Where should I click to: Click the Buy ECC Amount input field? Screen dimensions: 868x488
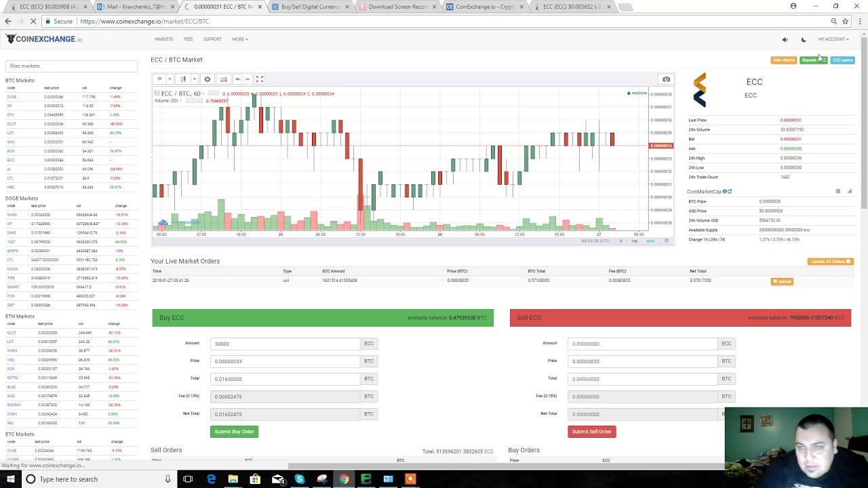[x=285, y=344]
